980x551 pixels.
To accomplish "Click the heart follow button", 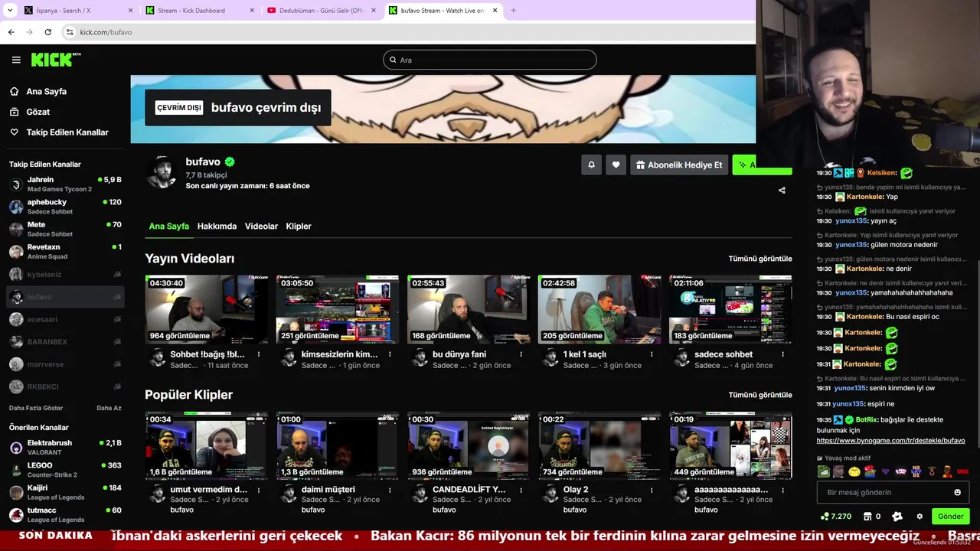I will (x=616, y=165).
